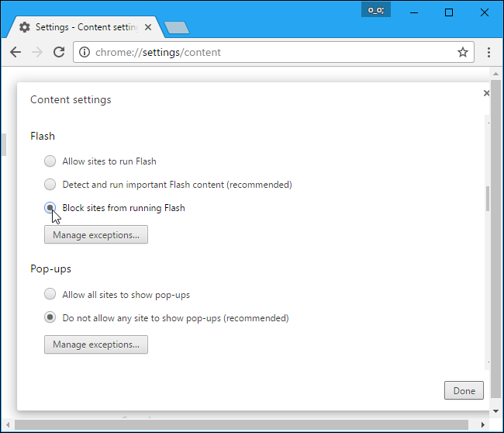Click the Settings gear icon on the tab

coord(25,27)
